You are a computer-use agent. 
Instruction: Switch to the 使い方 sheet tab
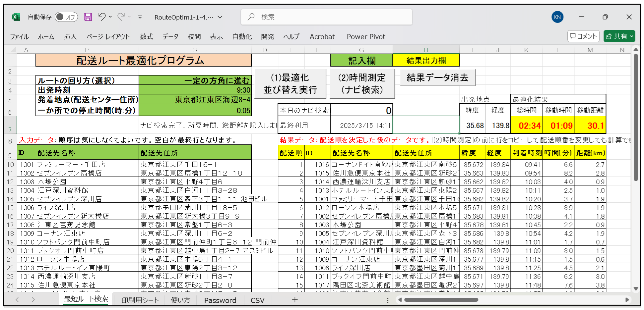point(180,300)
